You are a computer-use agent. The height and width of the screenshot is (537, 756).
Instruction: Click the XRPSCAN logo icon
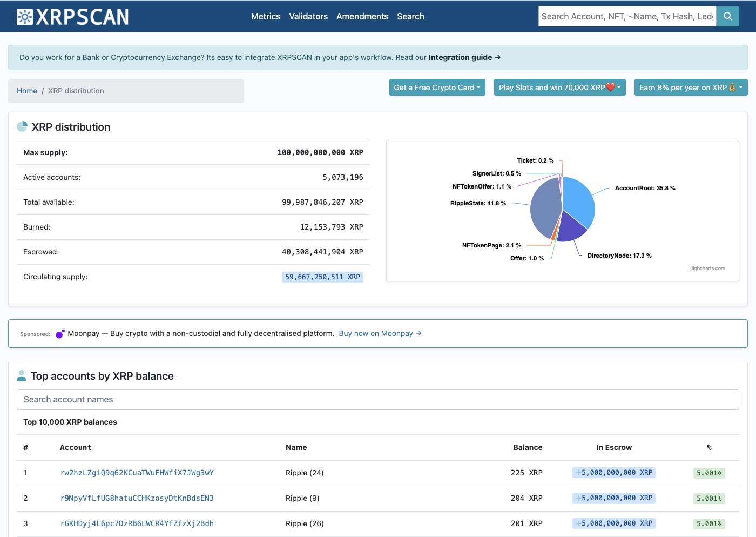click(x=25, y=17)
